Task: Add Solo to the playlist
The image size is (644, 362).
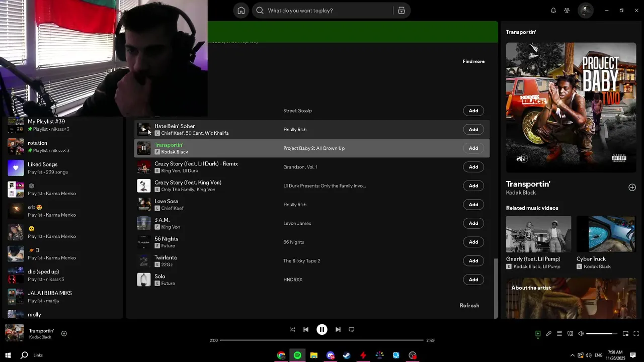Action: pos(473,280)
